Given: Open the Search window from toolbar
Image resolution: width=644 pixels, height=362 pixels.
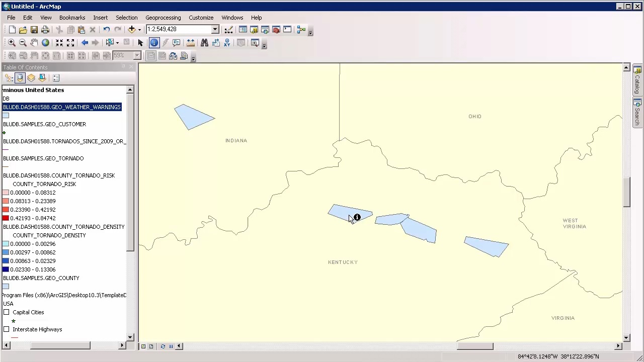Looking at the screenshot, I should pos(265,30).
